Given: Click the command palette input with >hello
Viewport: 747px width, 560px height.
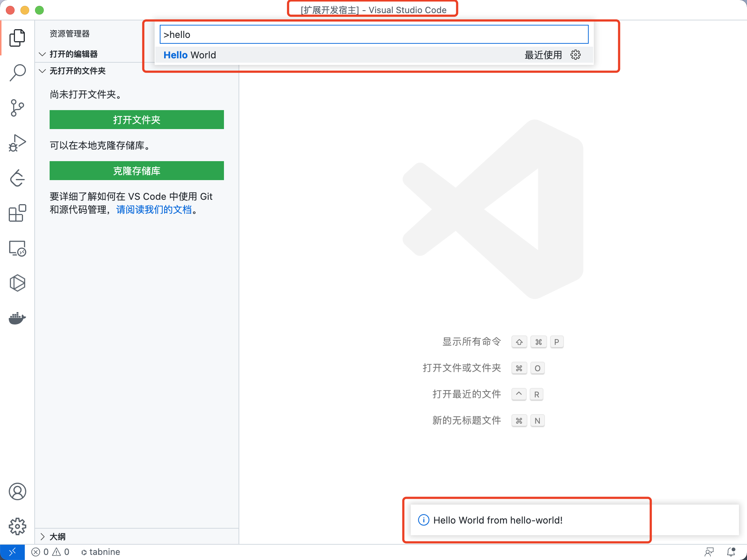Looking at the screenshot, I should point(374,35).
